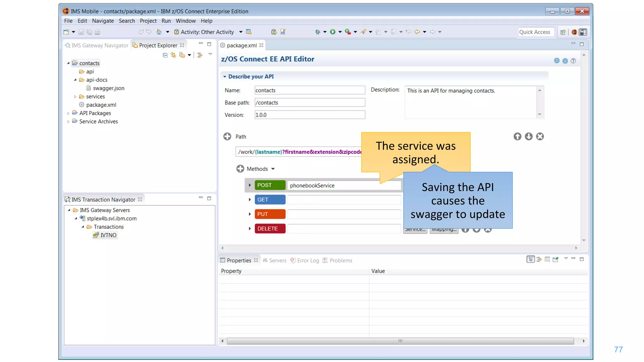
Task: Open the Project menu
Action: pyautogui.click(x=148, y=21)
